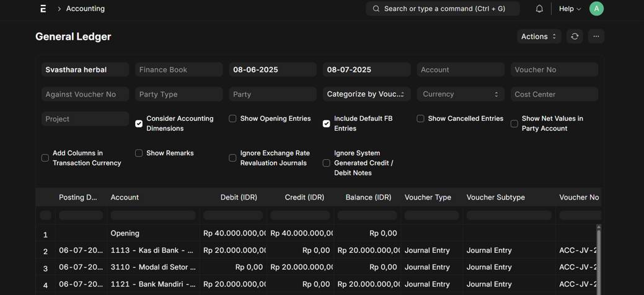Go to Accounting breadcrumb
The height and width of the screenshot is (295, 644).
86,9
